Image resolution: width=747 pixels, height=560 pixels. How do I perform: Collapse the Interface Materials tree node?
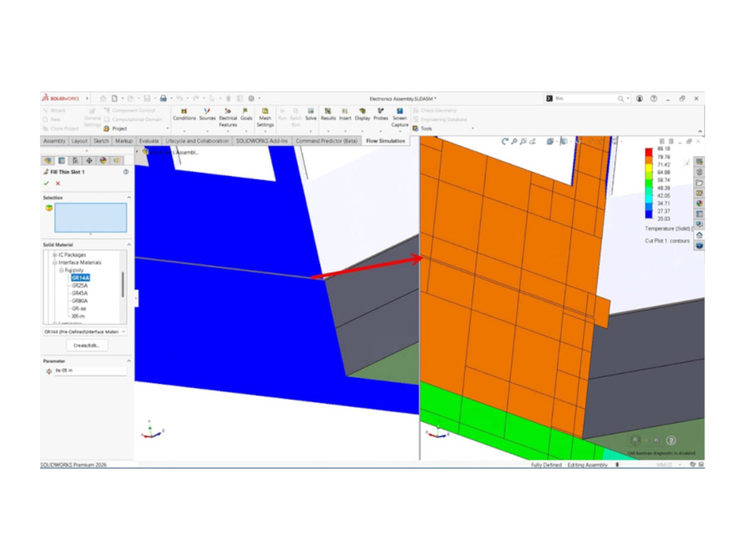point(54,262)
